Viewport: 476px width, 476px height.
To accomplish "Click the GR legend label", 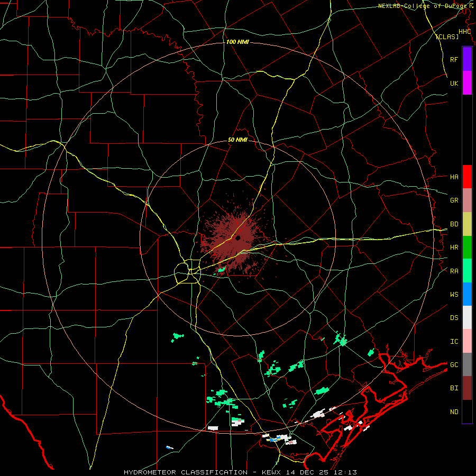I will [454, 200].
